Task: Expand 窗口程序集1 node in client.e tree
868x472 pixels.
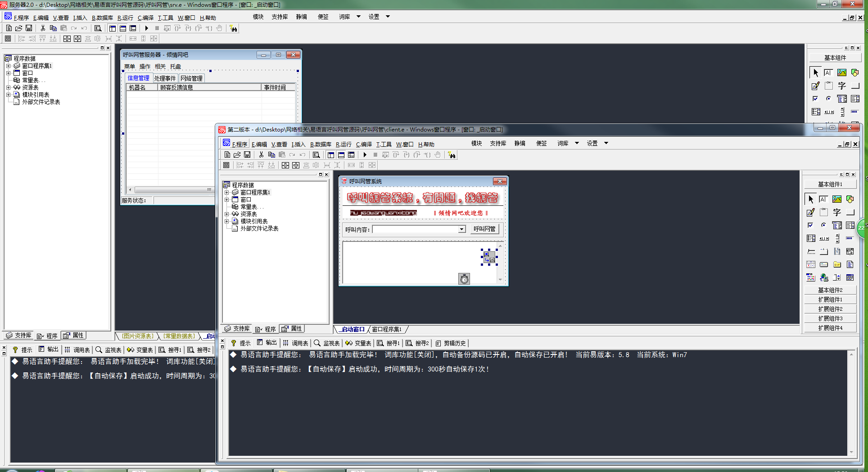Action: [x=227, y=192]
